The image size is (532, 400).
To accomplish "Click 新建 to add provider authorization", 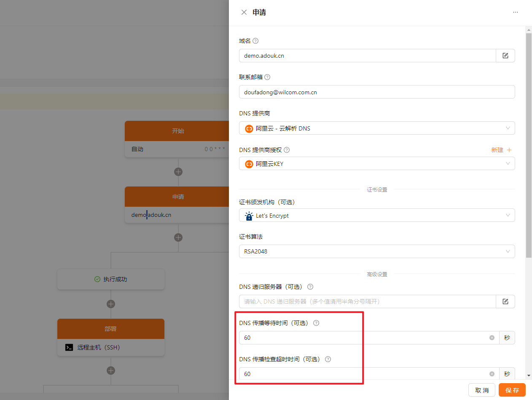I will tap(501, 150).
